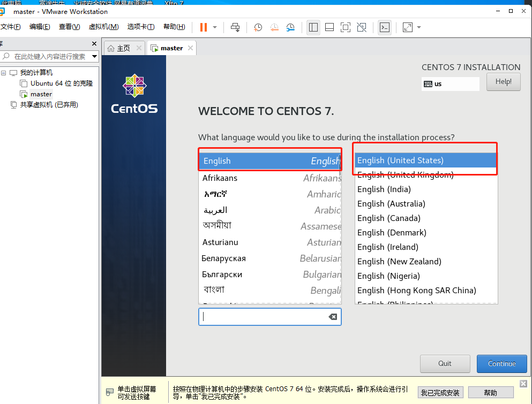532x404 pixels.
Task: Enter full screen mode via the toolbar icon
Action: [x=346, y=27]
